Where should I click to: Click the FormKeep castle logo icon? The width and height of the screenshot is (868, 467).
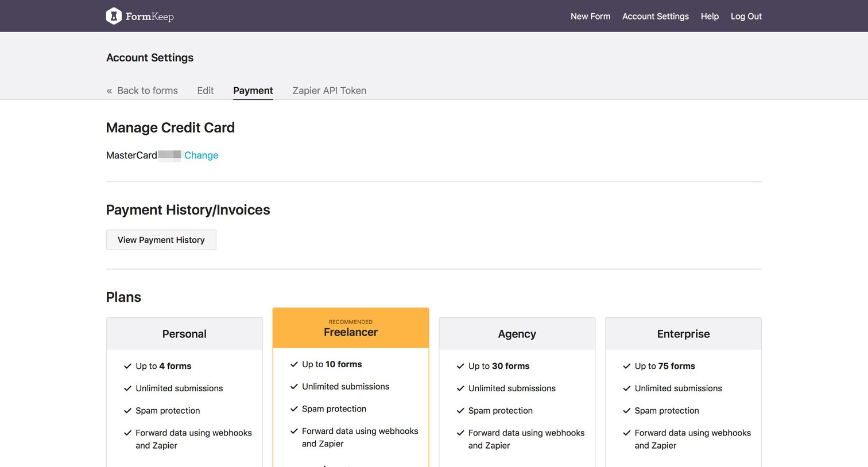114,16
